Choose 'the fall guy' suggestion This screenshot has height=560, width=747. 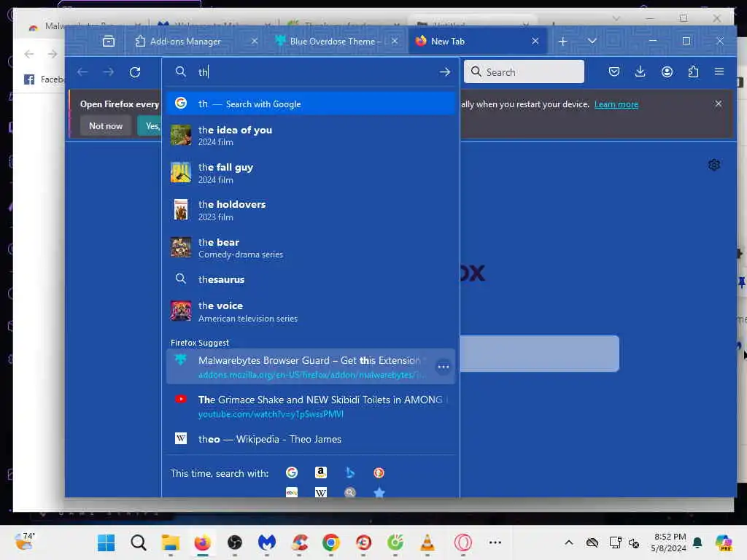(x=311, y=174)
